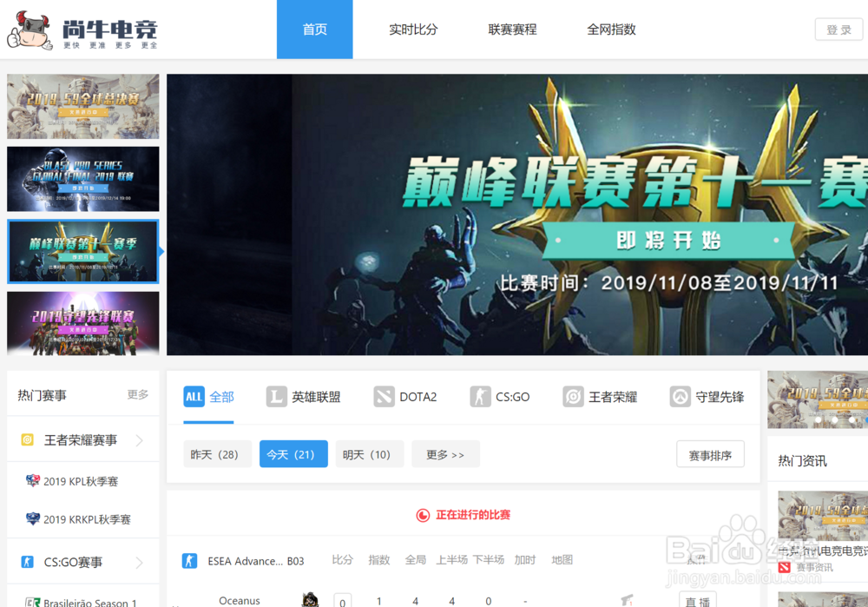The height and width of the screenshot is (607, 868).
Task: Open Brasileirão Season 1 link
Action: [x=90, y=603]
